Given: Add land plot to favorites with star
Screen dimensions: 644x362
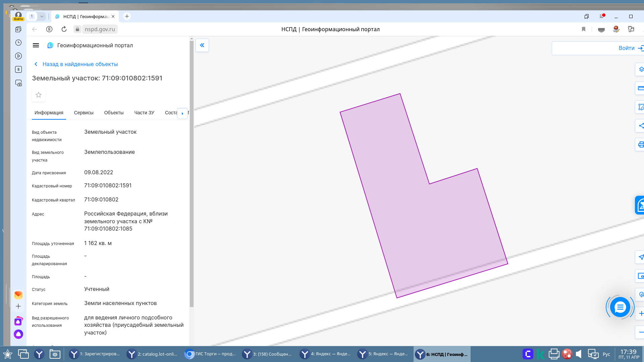Looking at the screenshot, I should coord(39,95).
